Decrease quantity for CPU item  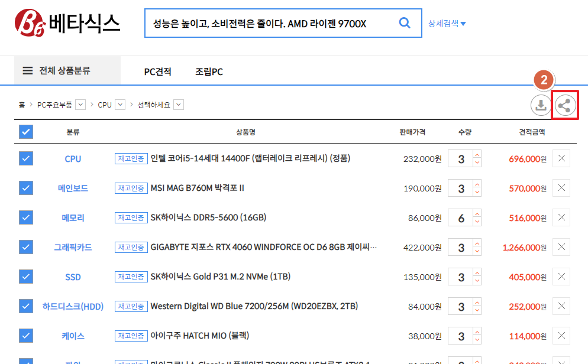(x=477, y=162)
